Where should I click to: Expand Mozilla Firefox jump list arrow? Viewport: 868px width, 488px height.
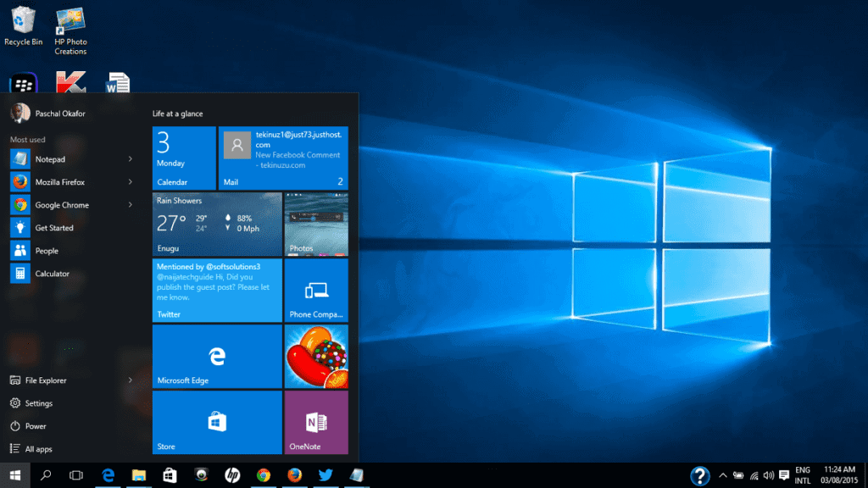tap(130, 182)
